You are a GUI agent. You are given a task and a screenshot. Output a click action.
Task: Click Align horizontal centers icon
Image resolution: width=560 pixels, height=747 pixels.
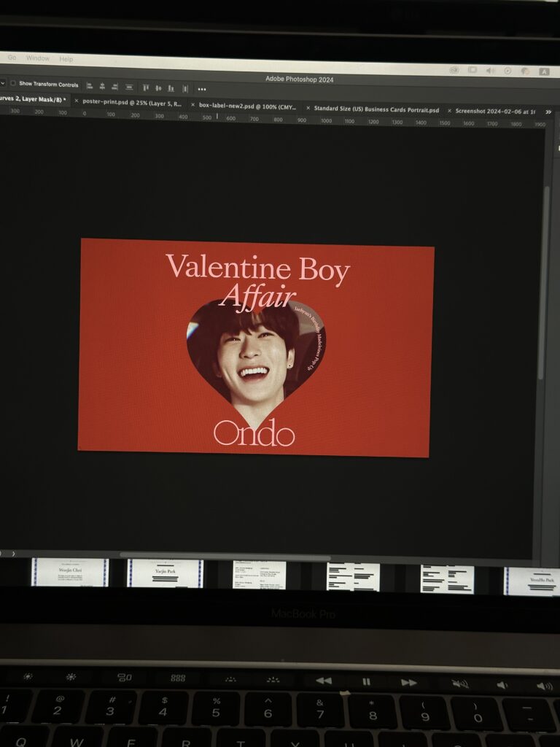[102, 87]
